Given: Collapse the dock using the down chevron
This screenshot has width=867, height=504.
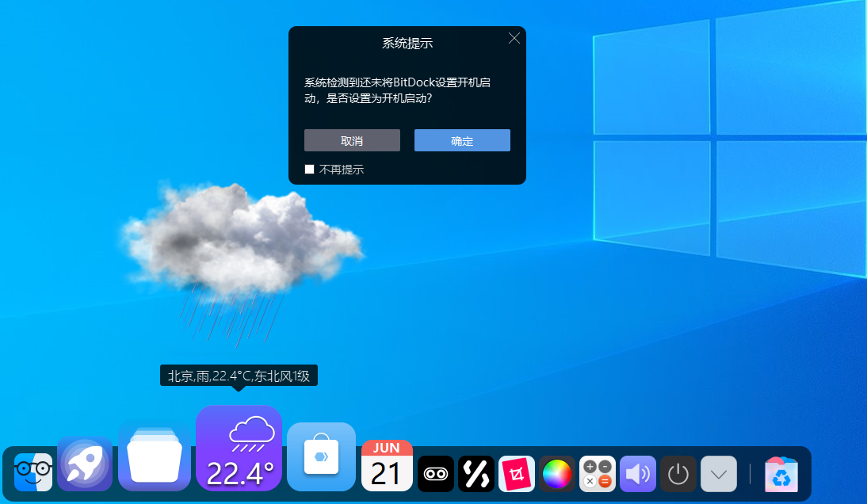Looking at the screenshot, I should pos(718,473).
